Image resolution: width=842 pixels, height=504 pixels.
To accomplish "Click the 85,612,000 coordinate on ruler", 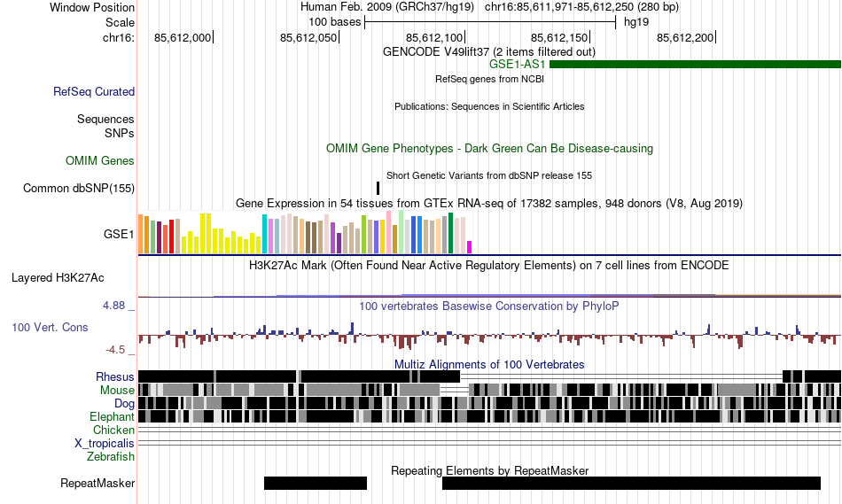I will pos(183,37).
